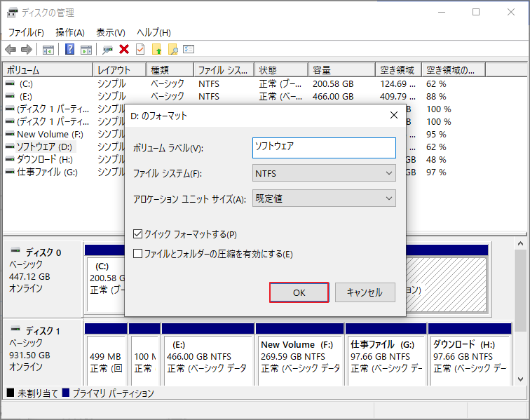
Task: Click the folder with magnifier icon
Action: [172, 49]
